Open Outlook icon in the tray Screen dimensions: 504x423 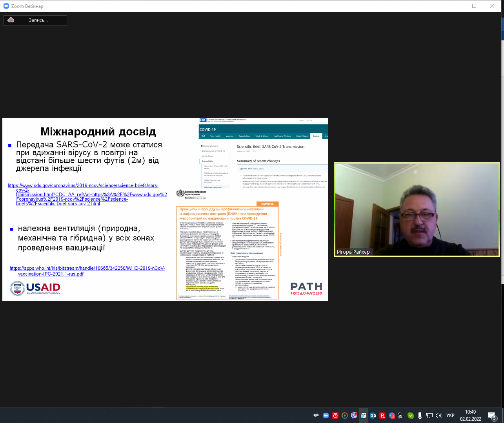coord(373,416)
